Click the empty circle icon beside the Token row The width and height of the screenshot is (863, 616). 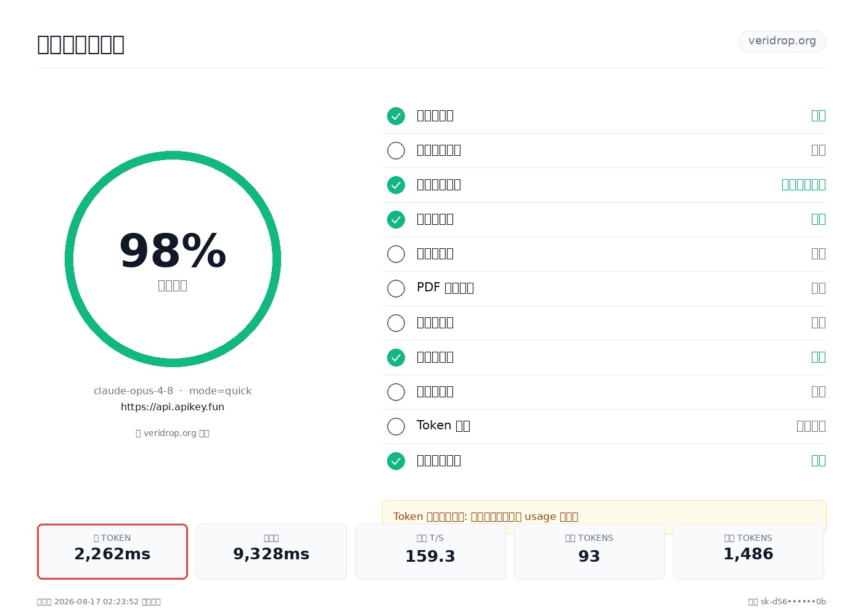click(x=396, y=426)
